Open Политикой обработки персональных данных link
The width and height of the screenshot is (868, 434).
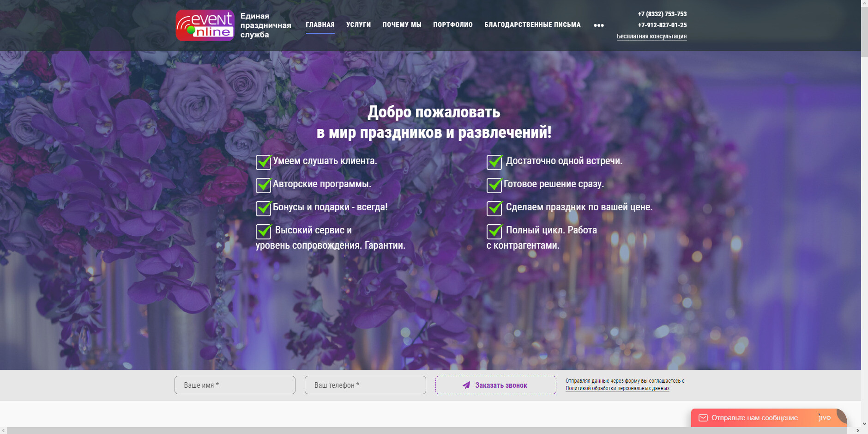point(617,388)
